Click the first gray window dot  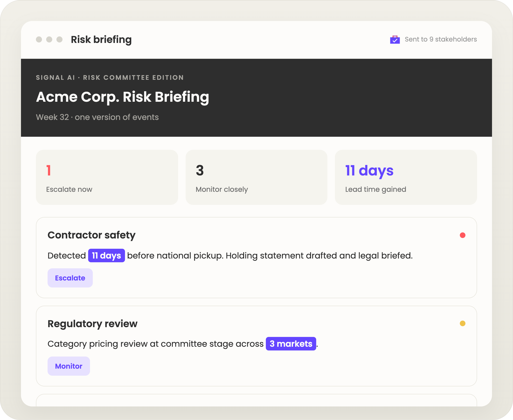(x=39, y=39)
